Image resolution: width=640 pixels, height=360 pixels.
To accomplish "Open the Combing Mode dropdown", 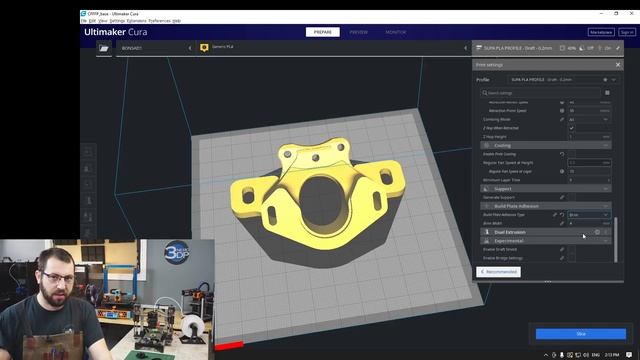I will [589, 119].
